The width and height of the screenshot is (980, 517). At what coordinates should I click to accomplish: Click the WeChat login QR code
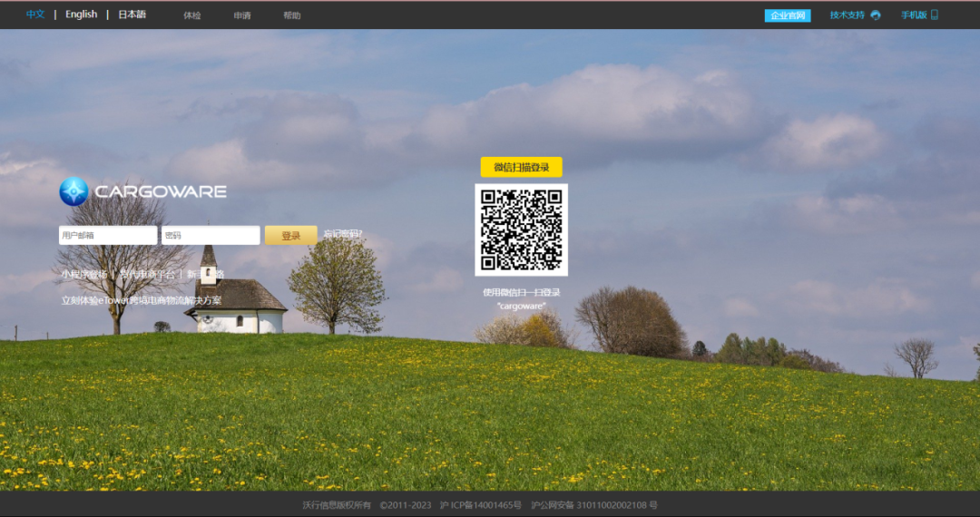521,230
